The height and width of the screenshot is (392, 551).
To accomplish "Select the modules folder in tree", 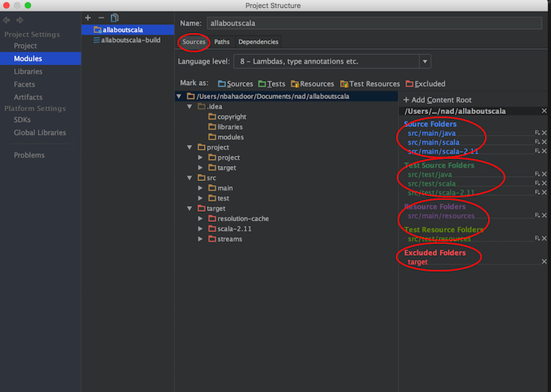I will 226,137.
